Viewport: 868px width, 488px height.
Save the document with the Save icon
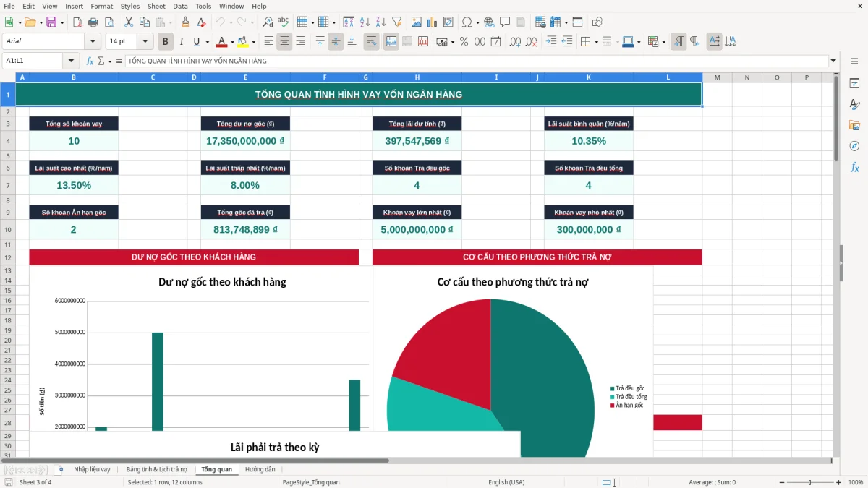pyautogui.click(x=51, y=22)
